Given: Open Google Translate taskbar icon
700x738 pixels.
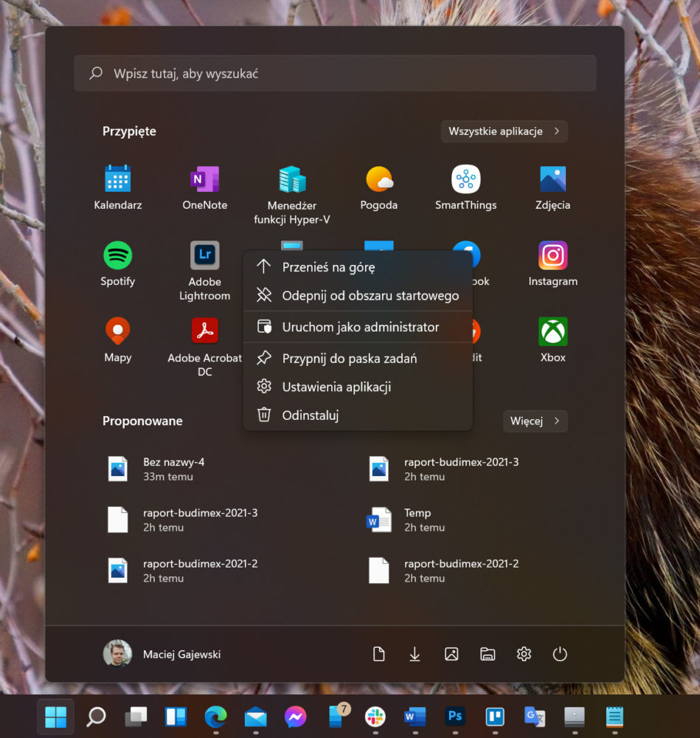Looking at the screenshot, I should tap(535, 717).
